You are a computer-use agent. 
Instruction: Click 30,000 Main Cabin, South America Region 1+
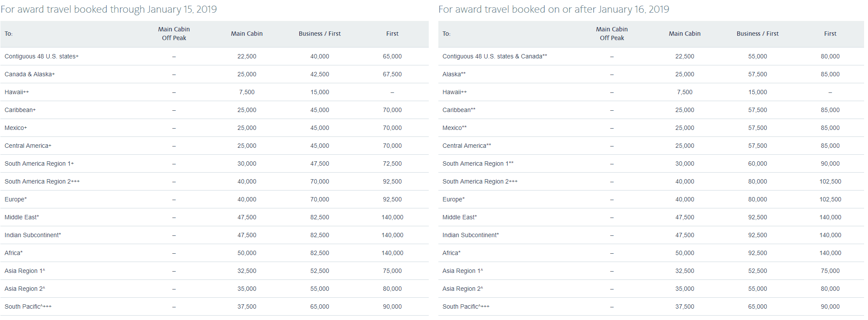pos(247,163)
